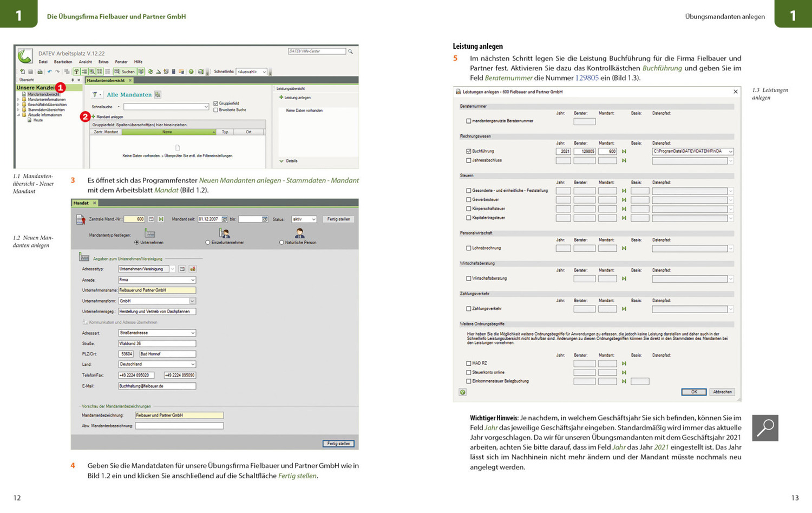
Task: Click the DATEV Arbeitsplatz logo icon
Action: click(x=25, y=55)
